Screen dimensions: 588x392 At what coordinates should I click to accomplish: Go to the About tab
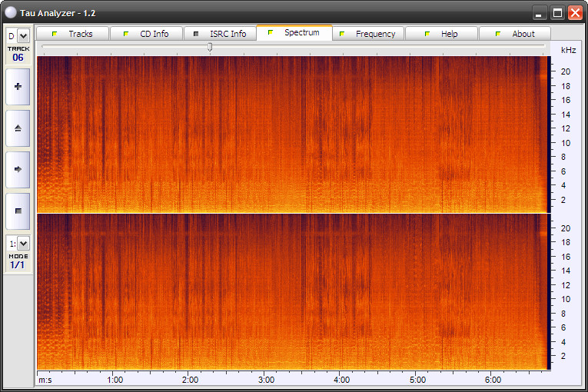515,34
